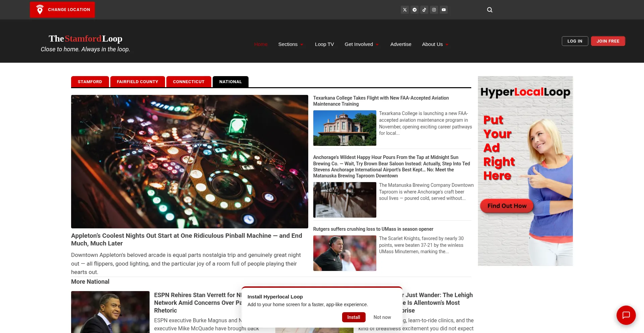644x333 pixels.
Task: Click the Find Out How ad button
Action: 506,206
